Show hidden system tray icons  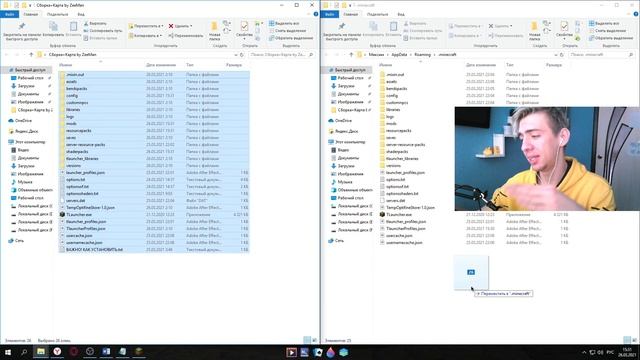coord(584,352)
